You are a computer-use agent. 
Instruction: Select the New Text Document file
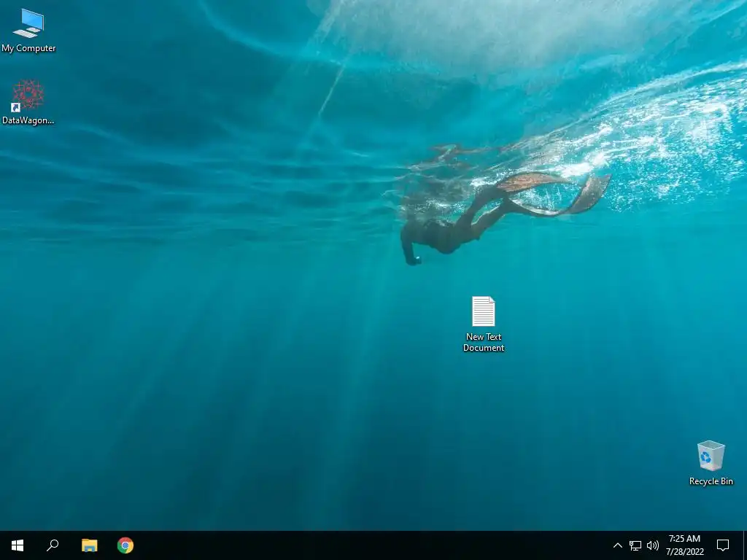[x=484, y=324]
